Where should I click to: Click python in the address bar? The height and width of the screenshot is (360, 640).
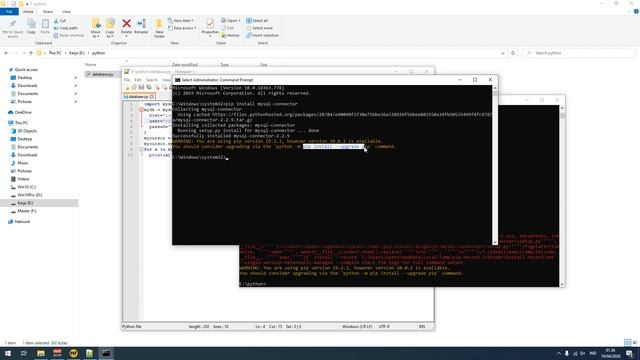point(98,53)
